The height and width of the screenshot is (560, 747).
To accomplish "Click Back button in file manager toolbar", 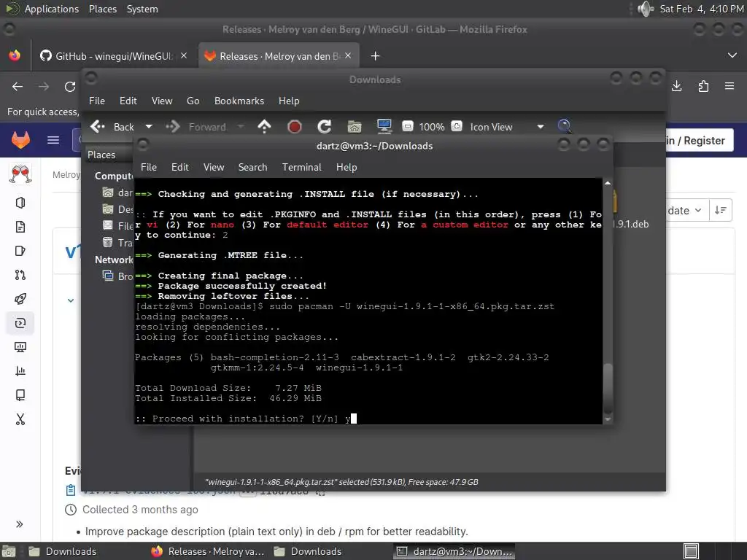I will click(x=113, y=127).
